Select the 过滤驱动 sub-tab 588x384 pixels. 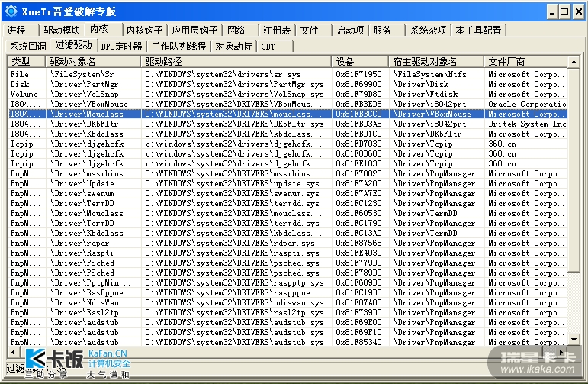pyautogui.click(x=73, y=45)
